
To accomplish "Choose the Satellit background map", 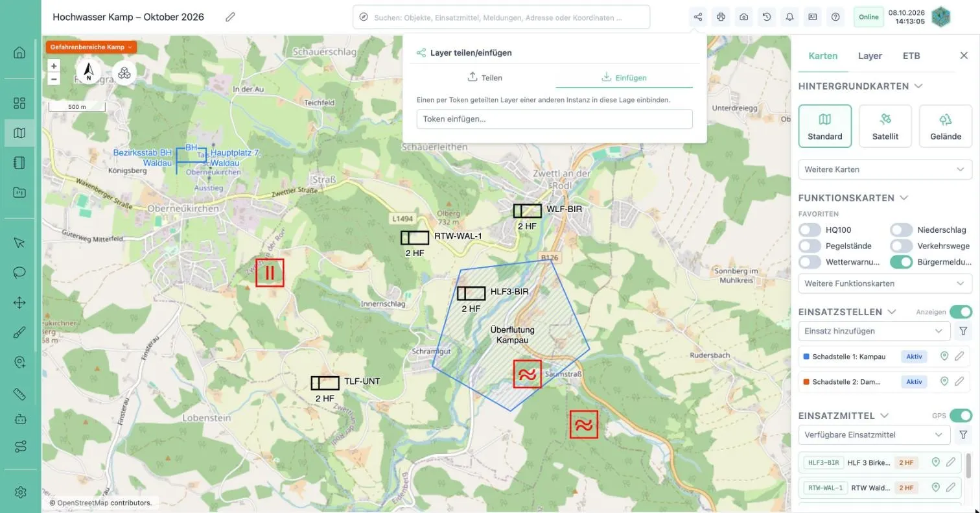I will pyautogui.click(x=885, y=126).
